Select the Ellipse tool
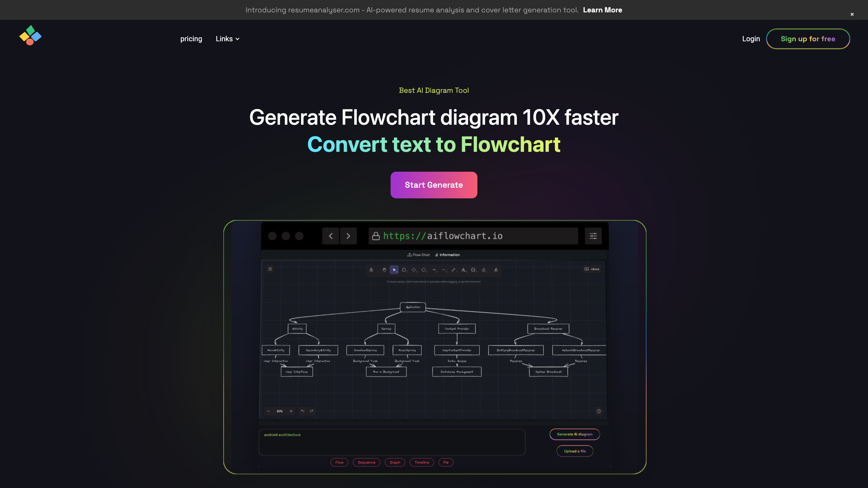Image resolution: width=868 pixels, height=488 pixels. (424, 270)
